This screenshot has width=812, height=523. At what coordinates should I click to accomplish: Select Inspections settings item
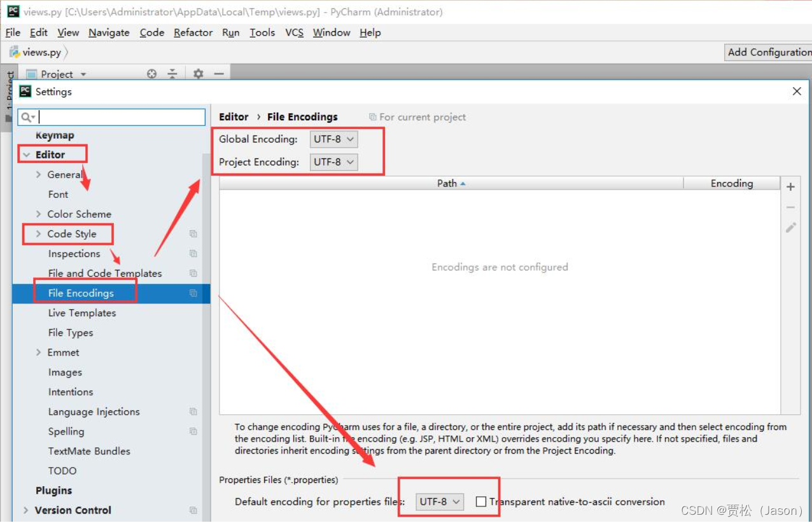74,253
